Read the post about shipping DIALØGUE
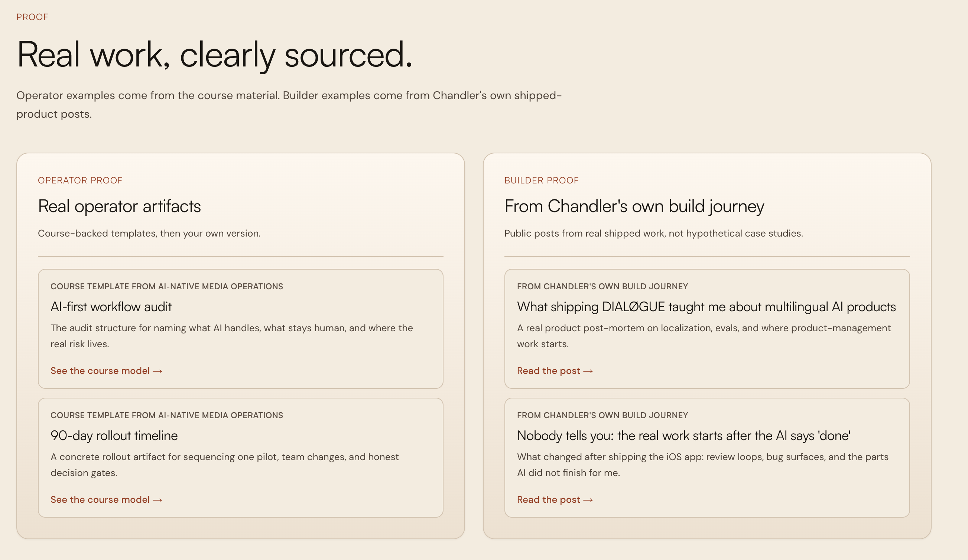The image size is (968, 560). (x=555, y=371)
